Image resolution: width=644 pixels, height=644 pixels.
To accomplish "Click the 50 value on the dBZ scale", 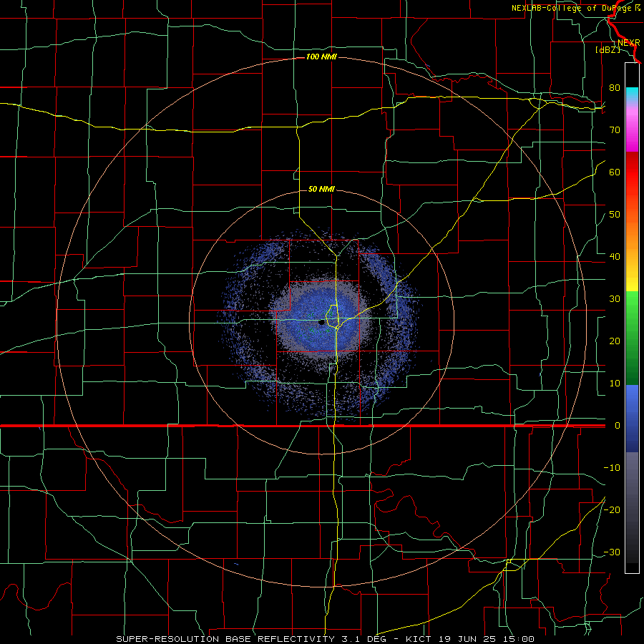I will click(615, 215).
